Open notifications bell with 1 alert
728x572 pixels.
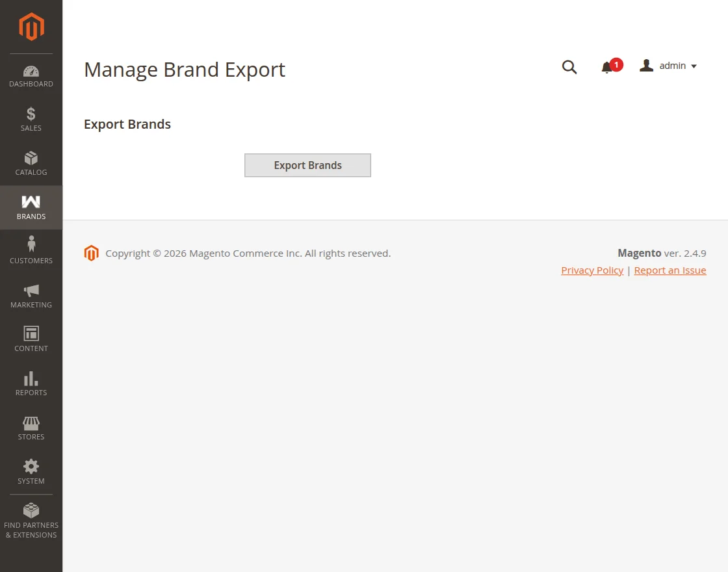point(611,66)
